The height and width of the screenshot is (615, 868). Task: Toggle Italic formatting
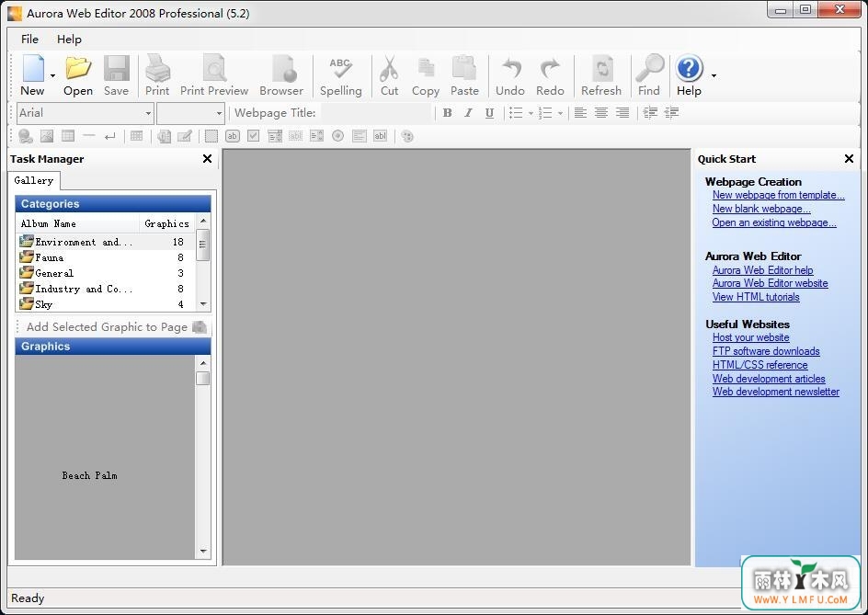(x=468, y=113)
